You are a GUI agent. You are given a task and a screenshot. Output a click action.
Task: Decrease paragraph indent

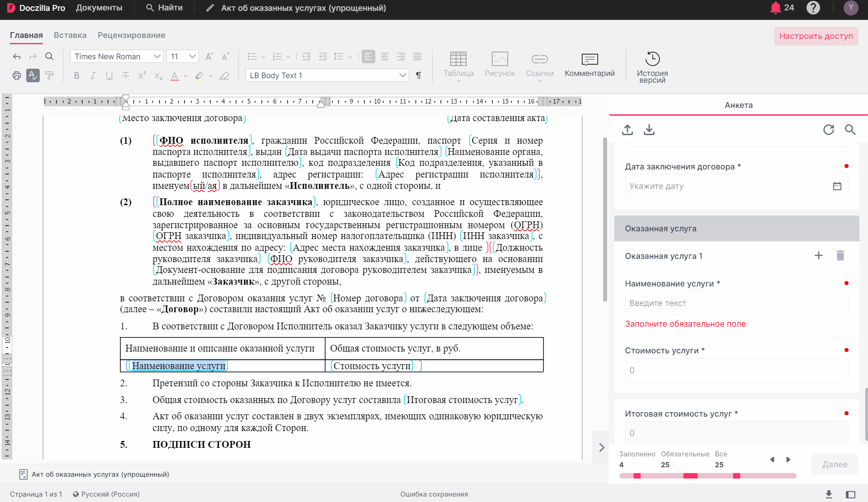(307, 56)
